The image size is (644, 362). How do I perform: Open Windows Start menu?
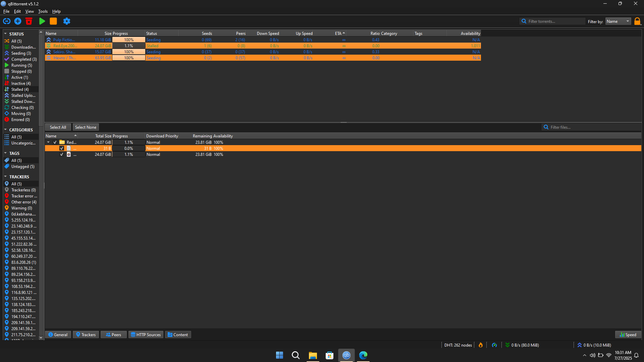coord(279,355)
